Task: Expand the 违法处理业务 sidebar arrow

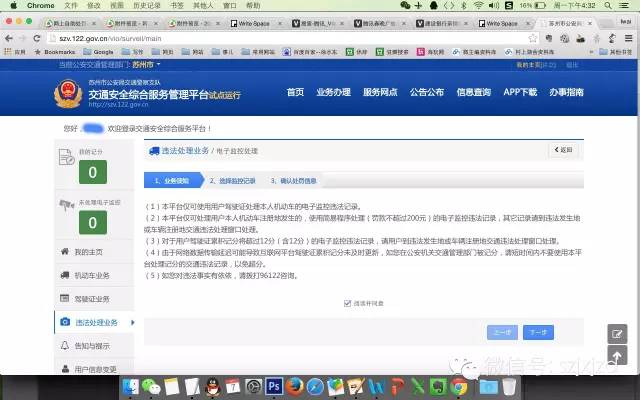Action: tap(132, 322)
